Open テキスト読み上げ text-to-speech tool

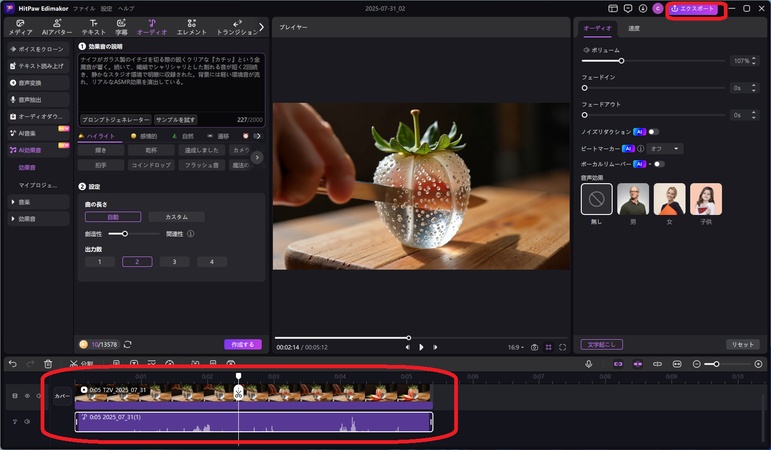(38, 66)
